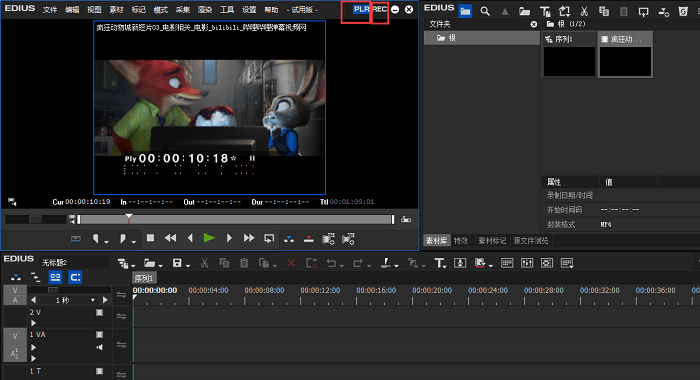Screen dimensions: 700x380
Task: Fast forward using the double-right arrow button
Action: (249, 238)
